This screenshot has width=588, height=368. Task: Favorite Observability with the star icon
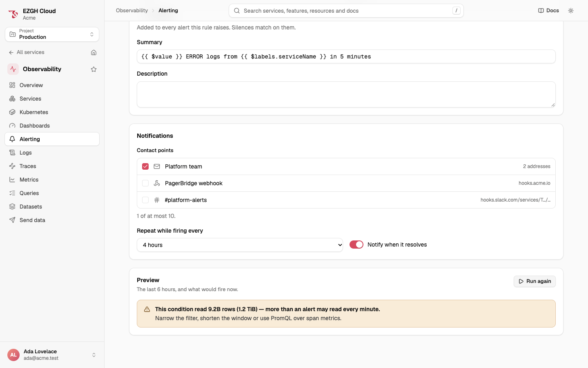pos(94,69)
